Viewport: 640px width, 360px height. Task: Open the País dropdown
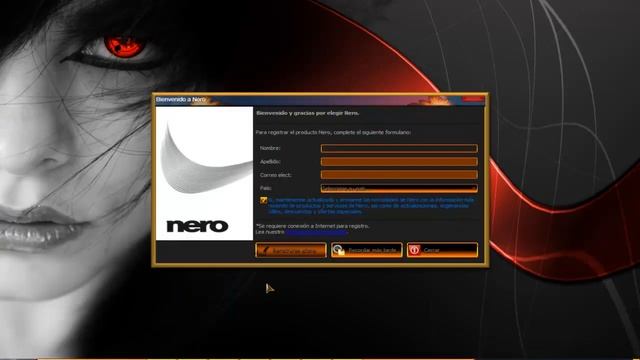click(399, 188)
